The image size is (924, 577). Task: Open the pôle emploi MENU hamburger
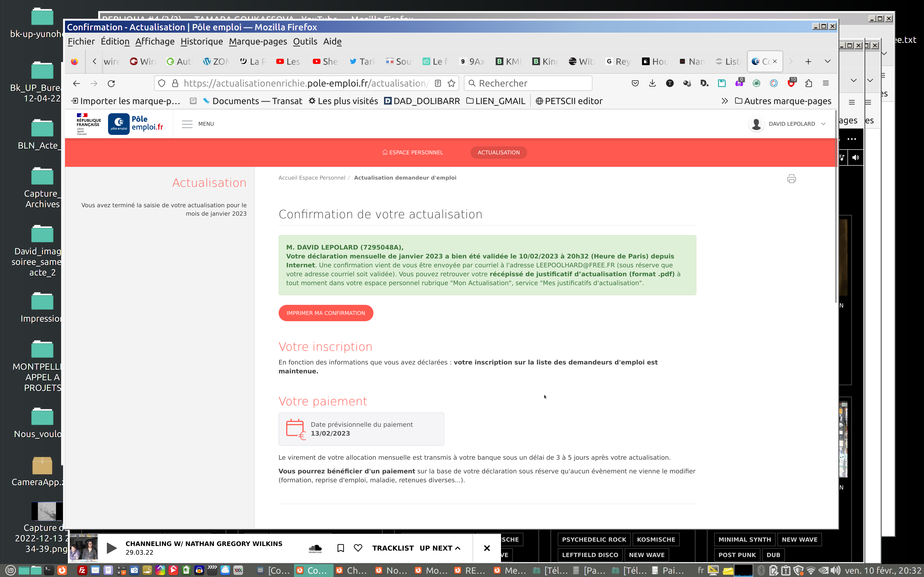187,124
